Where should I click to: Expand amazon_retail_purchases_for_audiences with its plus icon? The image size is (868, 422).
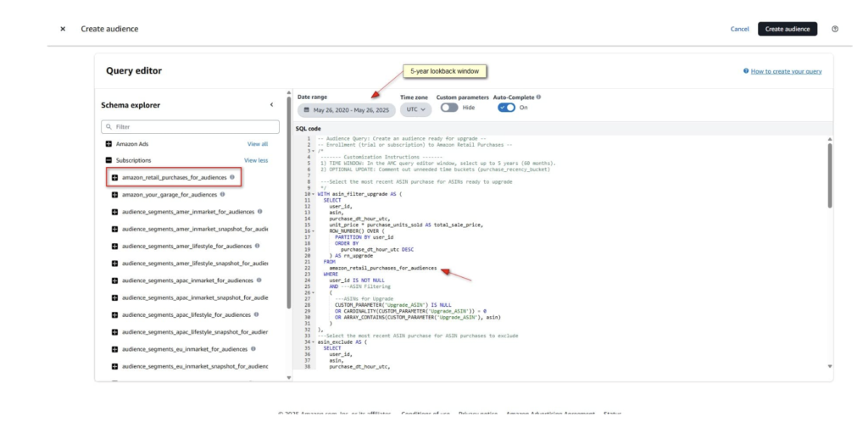coord(114,178)
